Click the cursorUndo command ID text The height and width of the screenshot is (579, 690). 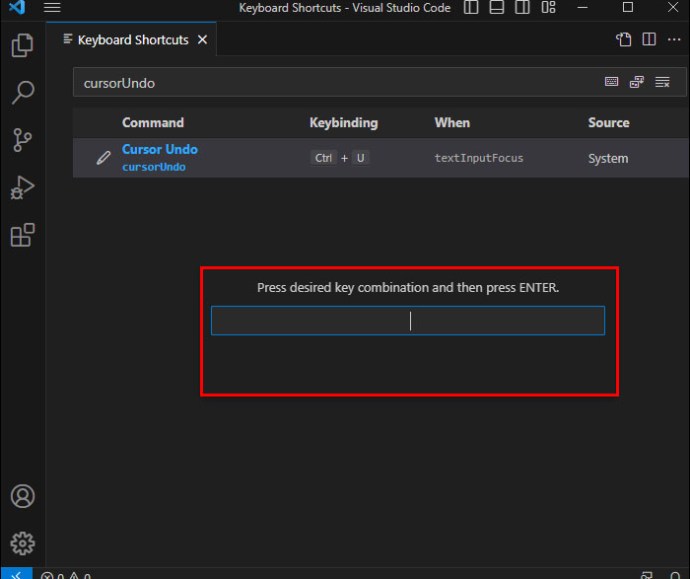[154, 167]
